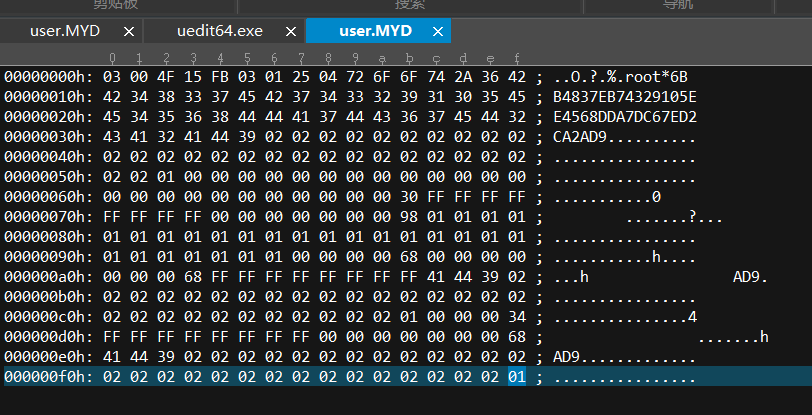The image size is (812, 415).
Task: Click offset label 00000030h
Action: click(49, 137)
